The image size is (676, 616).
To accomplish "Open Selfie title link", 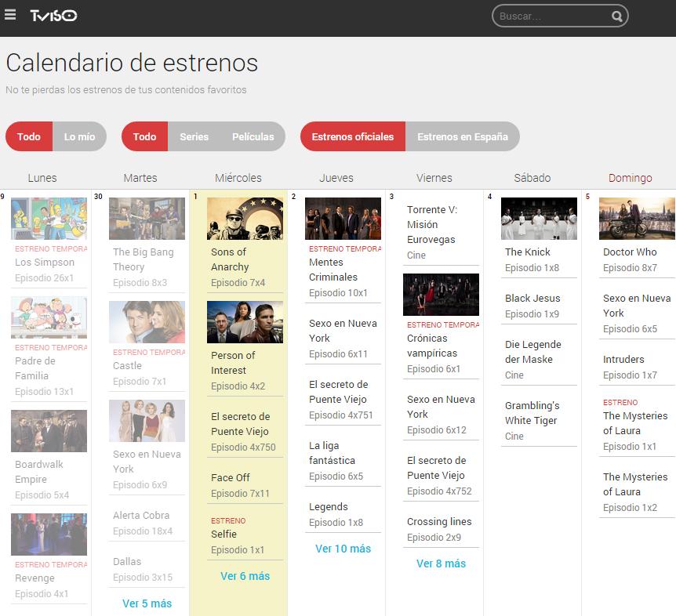I will [224, 534].
